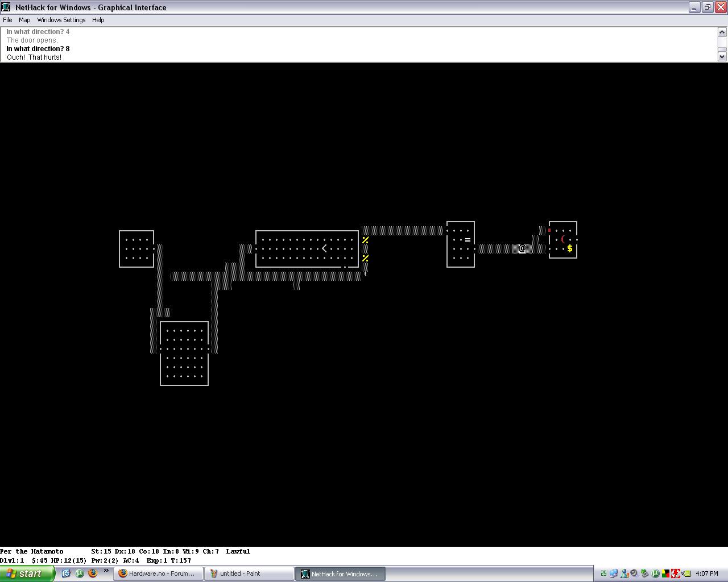Screen dimensions: 728x582
Task: Open the Messenger tray icon
Action: [624, 573]
